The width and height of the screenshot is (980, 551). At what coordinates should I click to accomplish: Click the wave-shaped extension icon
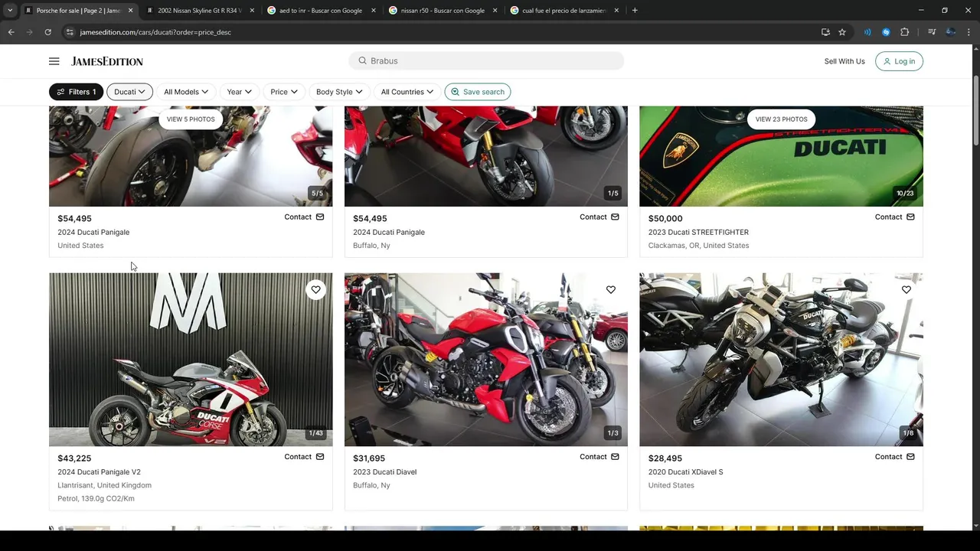(867, 32)
